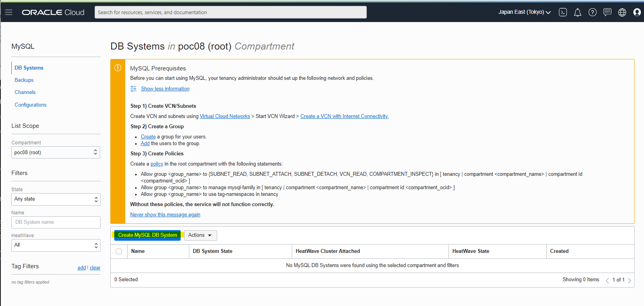Go to next page arrow
This screenshot has height=306, width=644.
(x=629, y=280)
